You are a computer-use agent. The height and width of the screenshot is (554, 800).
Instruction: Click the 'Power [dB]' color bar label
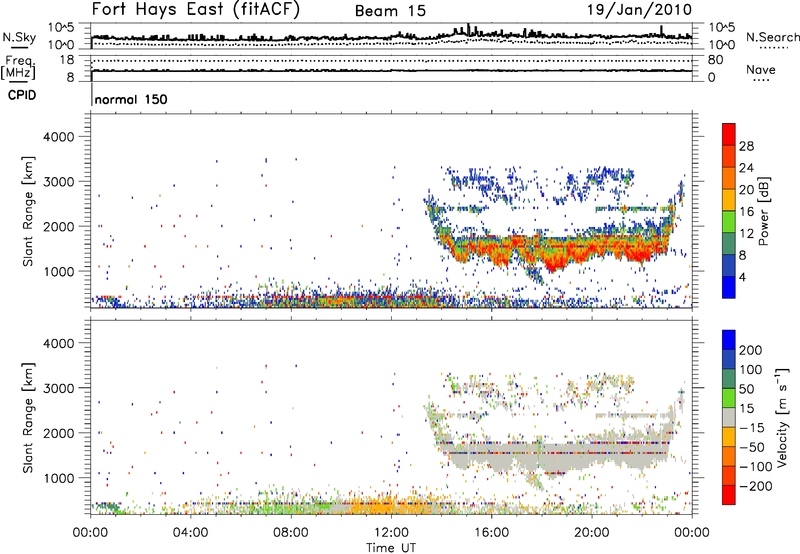[763, 211]
